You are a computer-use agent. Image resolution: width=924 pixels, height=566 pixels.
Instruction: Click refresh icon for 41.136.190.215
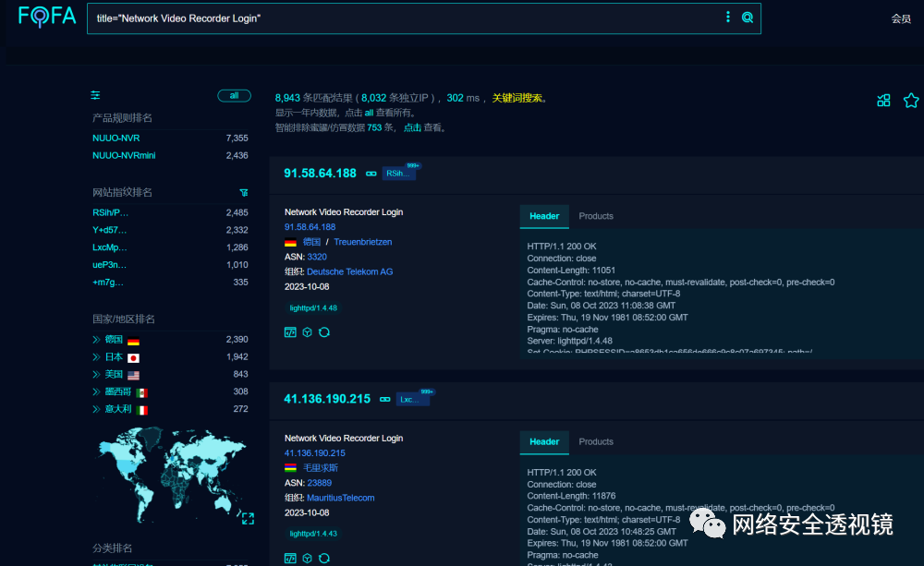click(324, 559)
